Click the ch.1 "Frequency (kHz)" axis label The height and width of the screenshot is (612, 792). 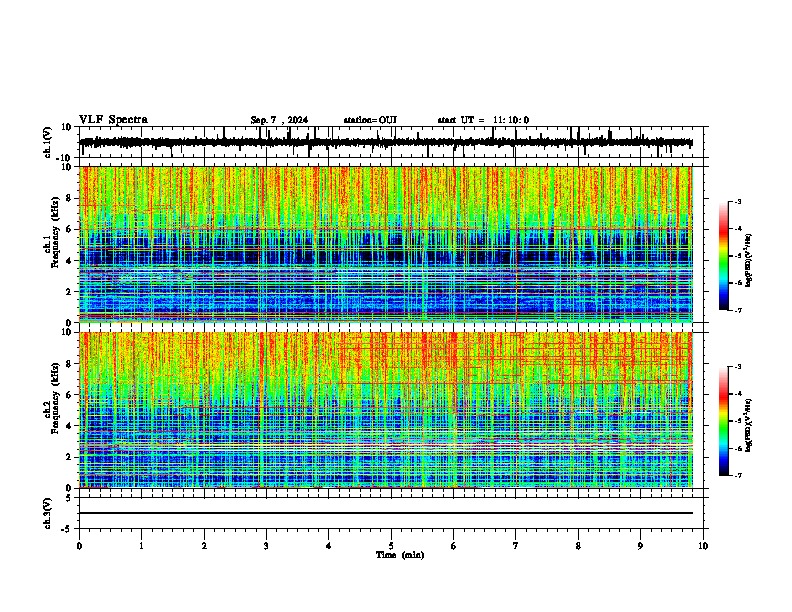(55, 233)
